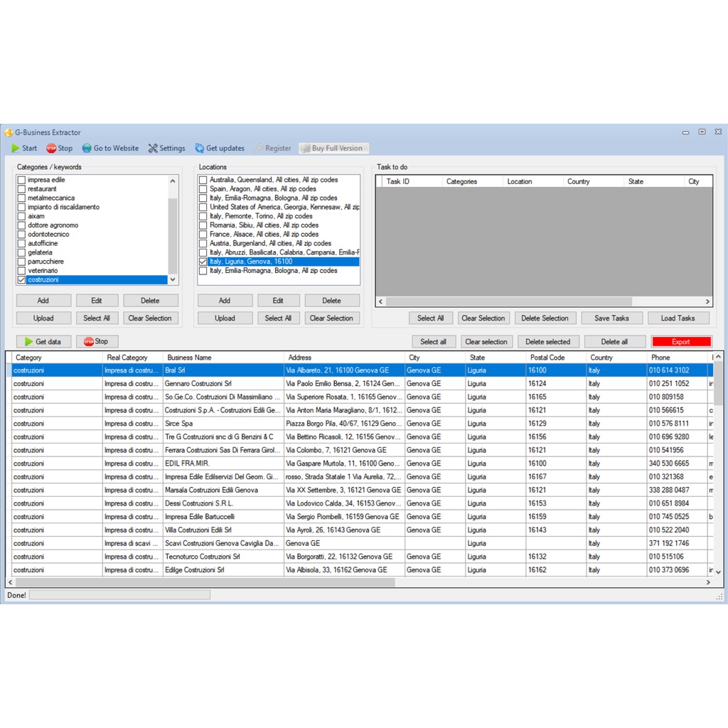Sort results by Business Name column header
This screenshot has height=728, width=728.
188,358
